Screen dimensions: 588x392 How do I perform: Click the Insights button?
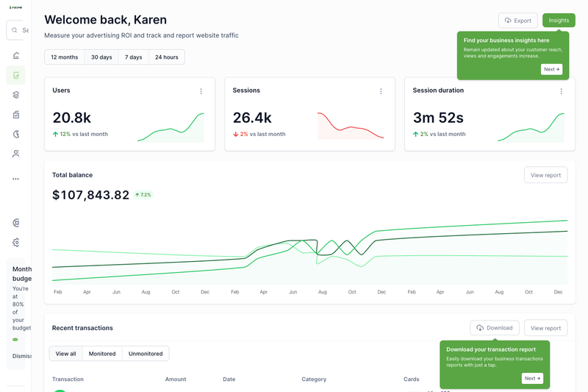point(559,21)
